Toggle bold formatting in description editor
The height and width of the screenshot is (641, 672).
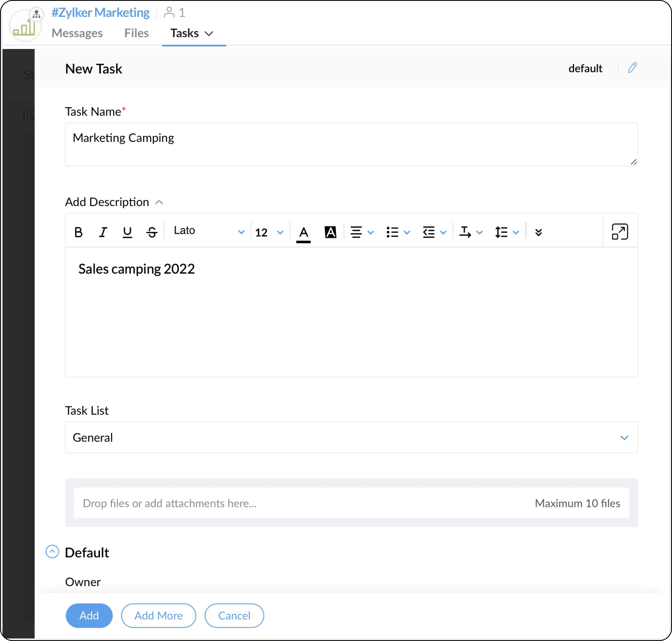[78, 232]
